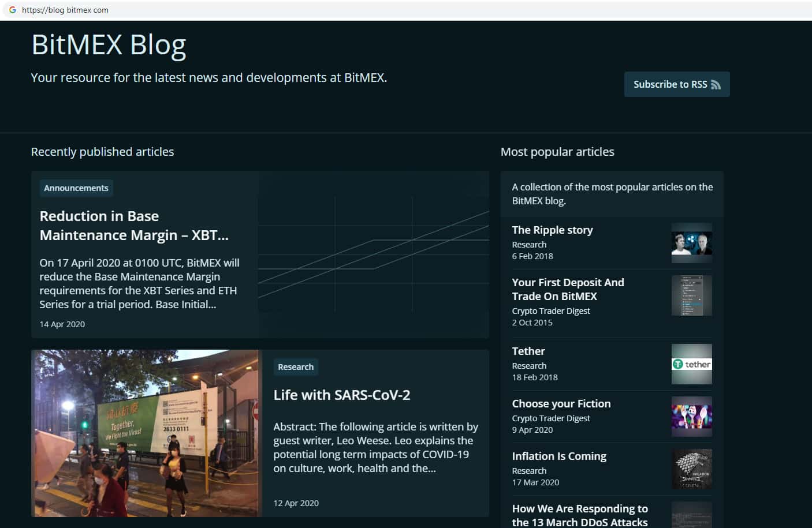Click the First Deposit article thumbnail
Image resolution: width=812 pixels, height=528 pixels.
coord(691,295)
